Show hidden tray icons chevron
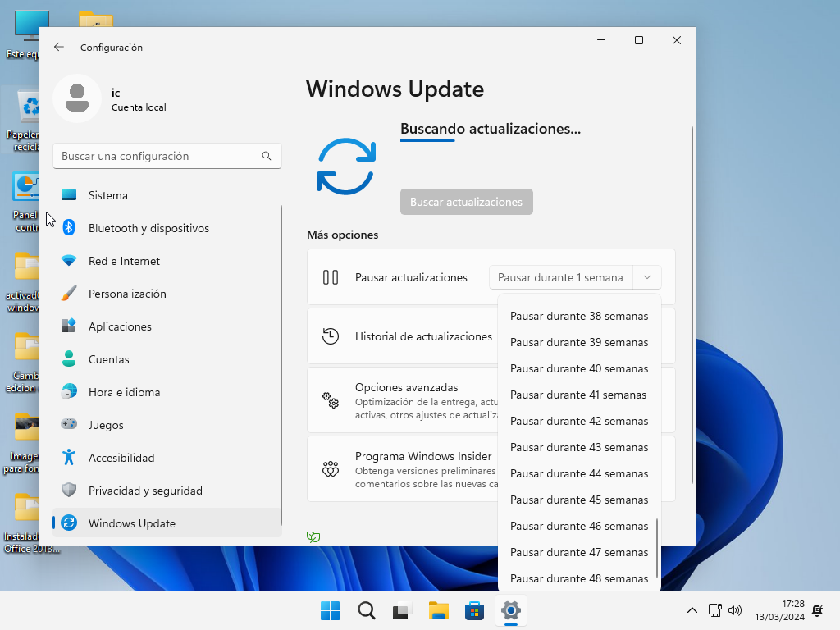The width and height of the screenshot is (840, 630). [692, 610]
